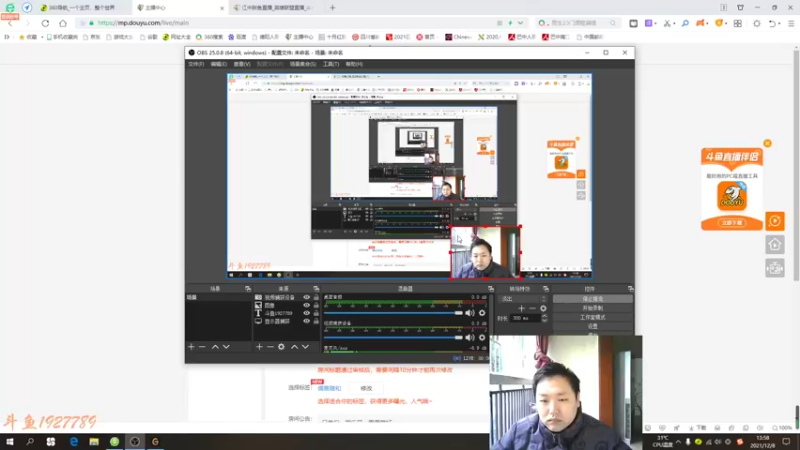Remove selected scene with minus icon
Screen dimensions: 800x450
pyautogui.click(x=202, y=347)
